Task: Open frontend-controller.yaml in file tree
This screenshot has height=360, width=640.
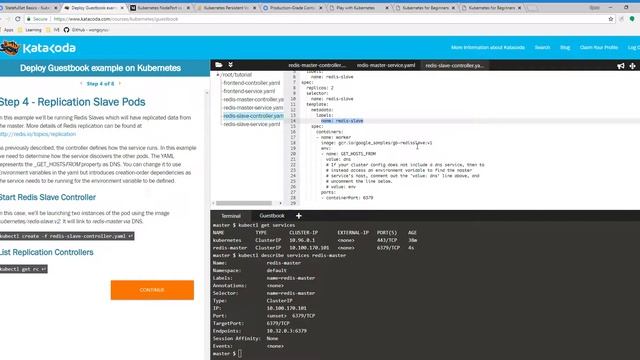Action: [x=251, y=83]
